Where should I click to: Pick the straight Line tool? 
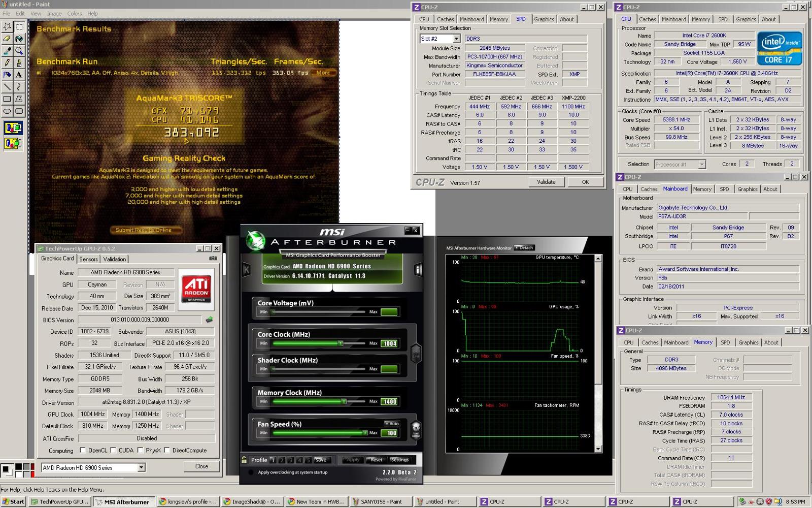tap(7, 87)
